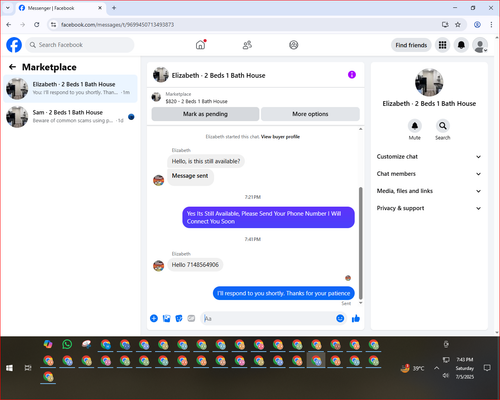This screenshot has width=500, height=400.
Task: Open the Windows Start menu
Action: click(9, 368)
